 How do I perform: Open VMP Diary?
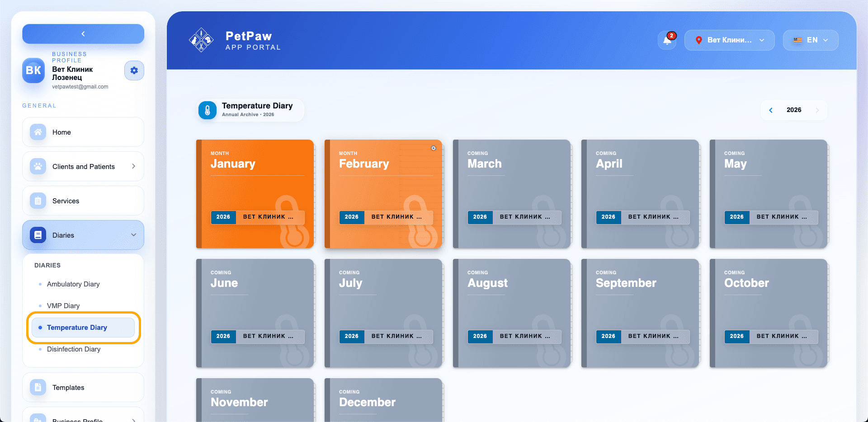point(63,306)
